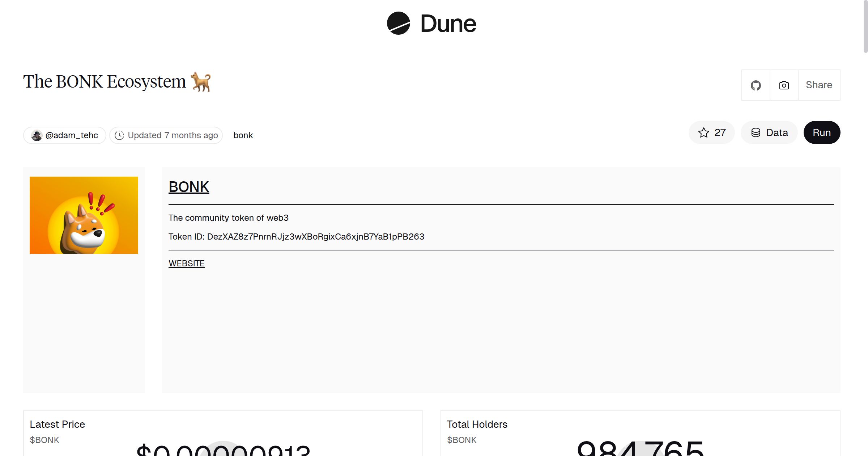Click the database icon inside the Data button
This screenshot has height=456, width=868.
[756, 132]
